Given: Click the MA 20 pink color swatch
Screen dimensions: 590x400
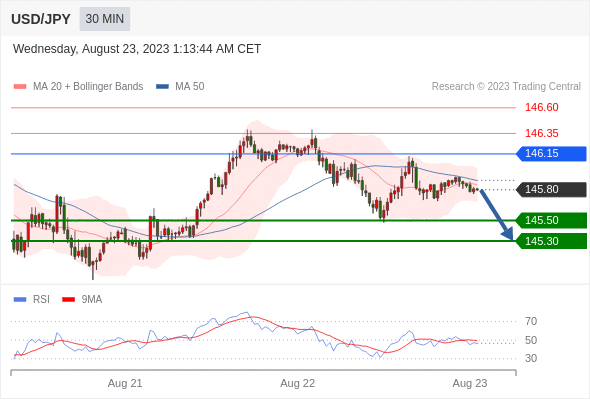Looking at the screenshot, I should 20,87.
